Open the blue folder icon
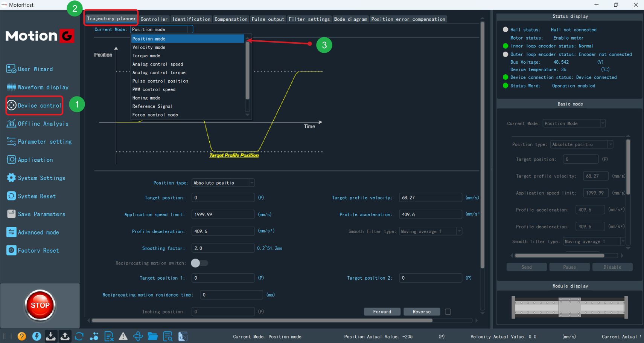This screenshot has height=343, width=644. 152,336
